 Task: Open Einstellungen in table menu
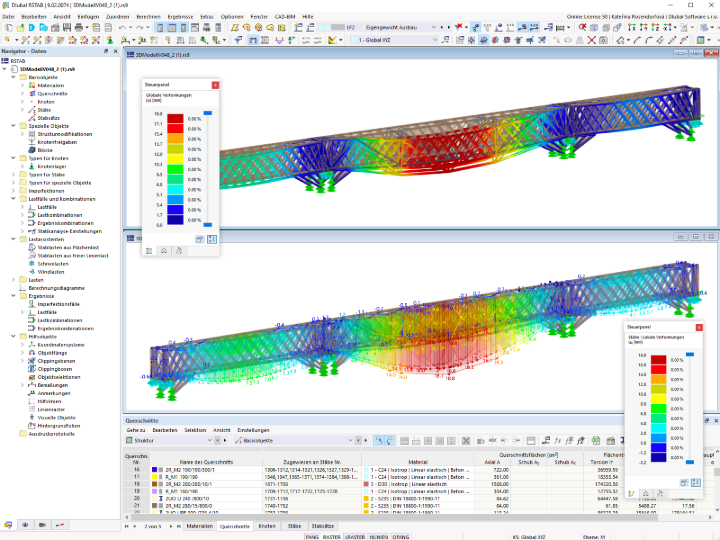coord(253,430)
